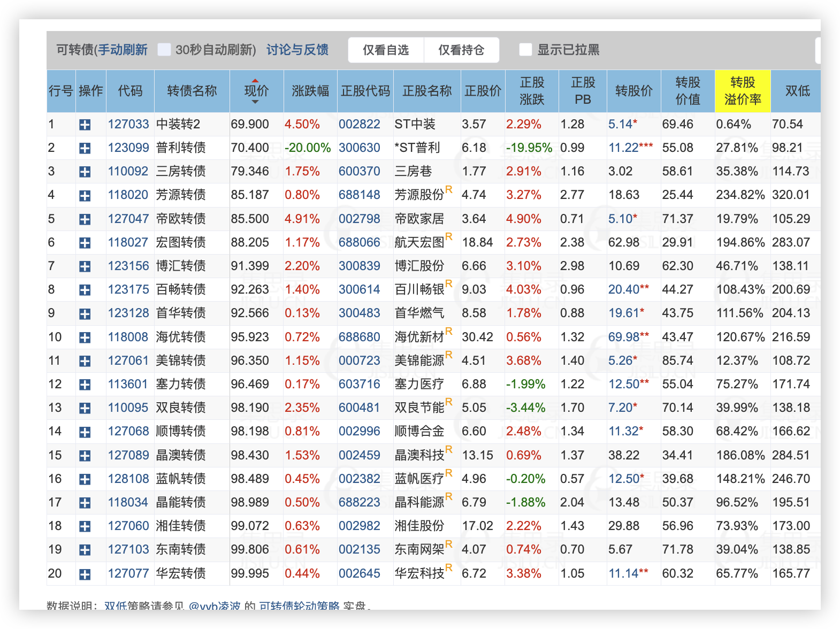
Task: Click plus icon for 海优转债
Action: (x=85, y=337)
